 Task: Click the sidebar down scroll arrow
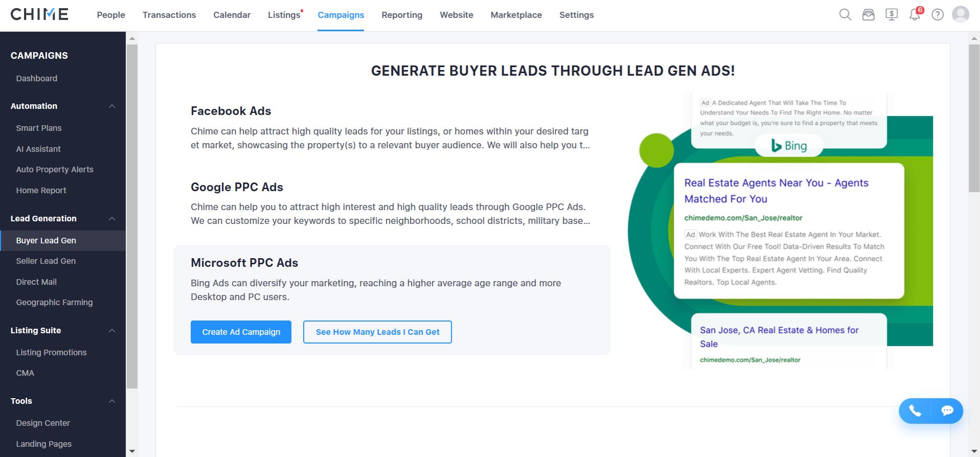tap(132, 451)
